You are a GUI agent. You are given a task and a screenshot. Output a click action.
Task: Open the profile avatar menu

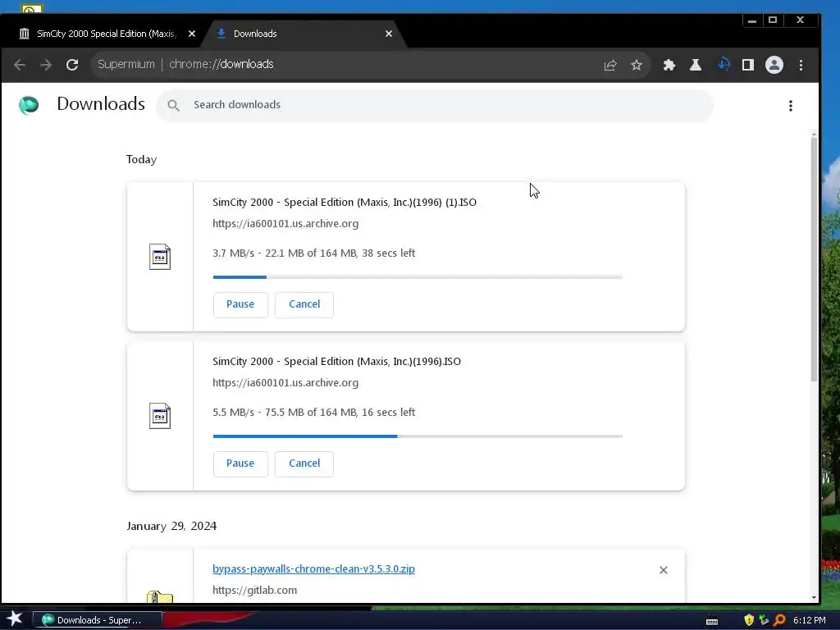(774, 66)
